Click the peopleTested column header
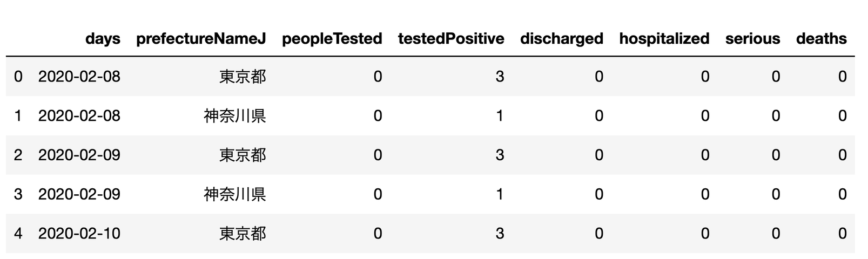The width and height of the screenshot is (868, 259). coord(332,39)
